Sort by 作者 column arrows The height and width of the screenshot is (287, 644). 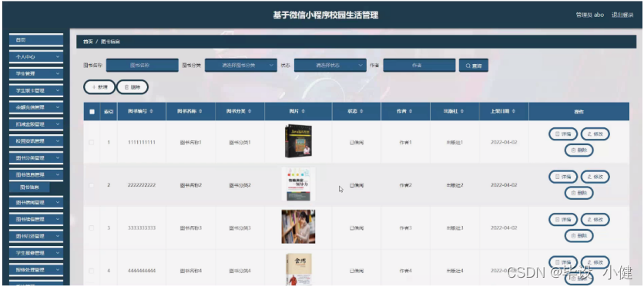[411, 111]
